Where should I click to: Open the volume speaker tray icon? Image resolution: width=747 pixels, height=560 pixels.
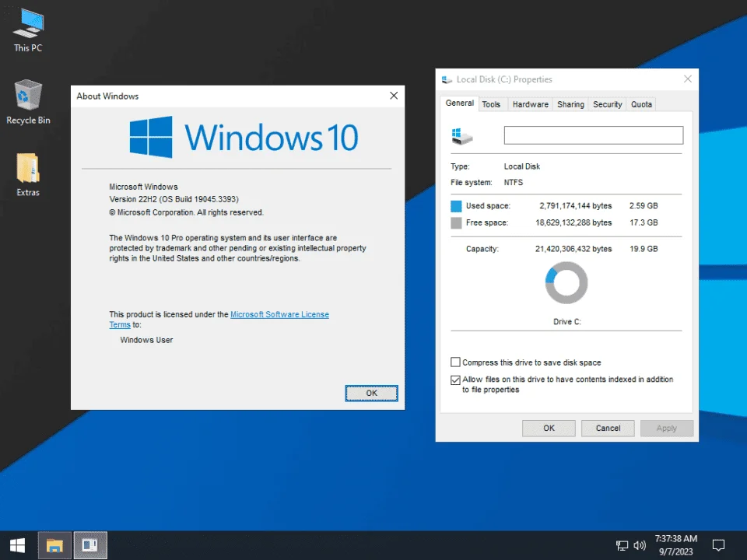coord(640,545)
